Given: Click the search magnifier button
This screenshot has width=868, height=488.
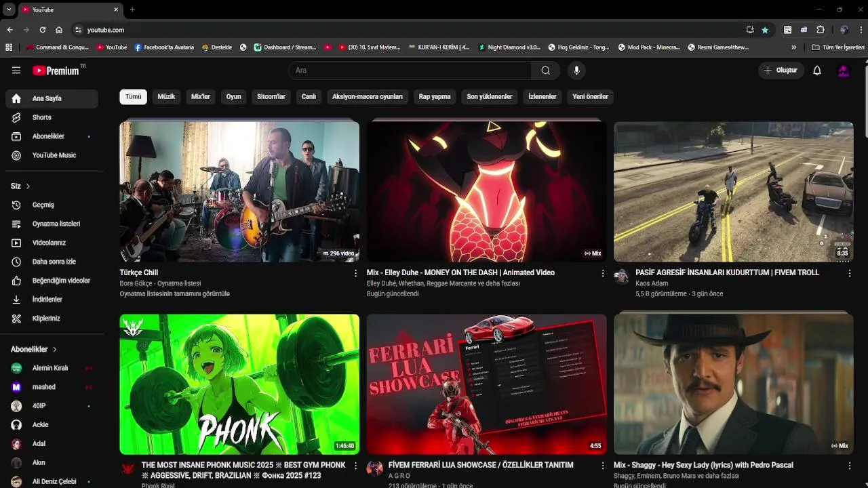Looking at the screenshot, I should pos(545,70).
